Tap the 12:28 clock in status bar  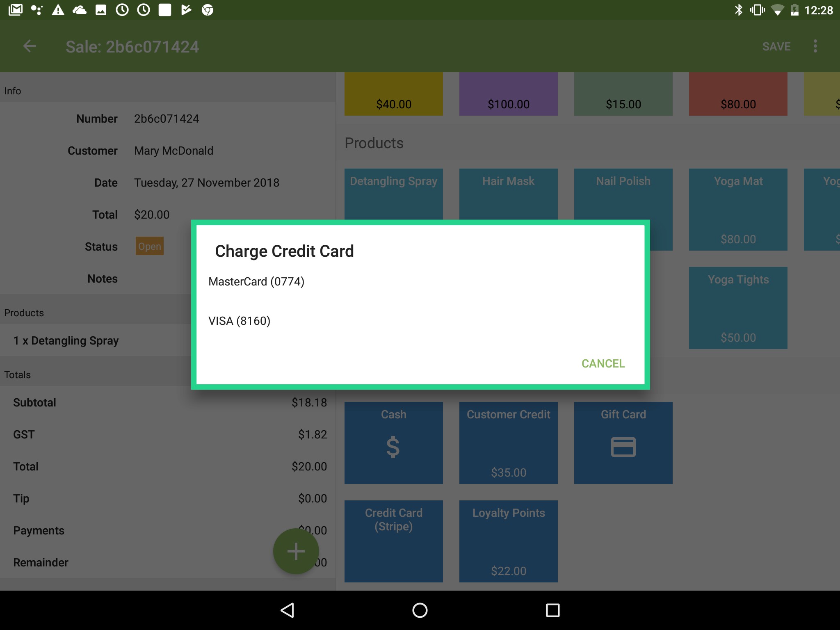coord(818,10)
